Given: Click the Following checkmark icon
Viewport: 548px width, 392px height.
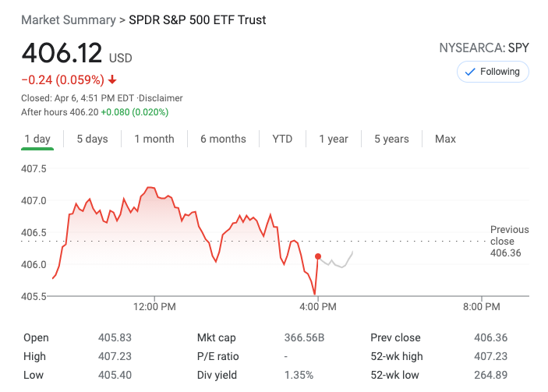Looking at the screenshot, I should 470,72.
